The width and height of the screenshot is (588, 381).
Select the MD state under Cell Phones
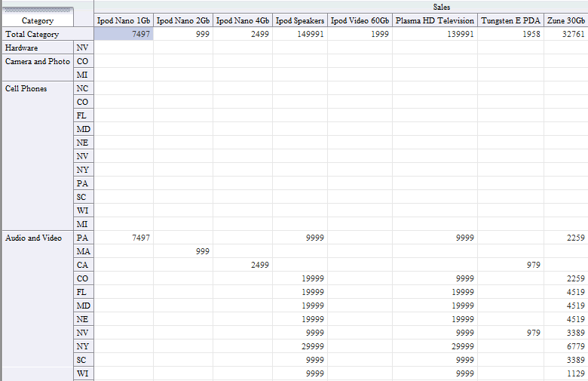pyautogui.click(x=84, y=129)
